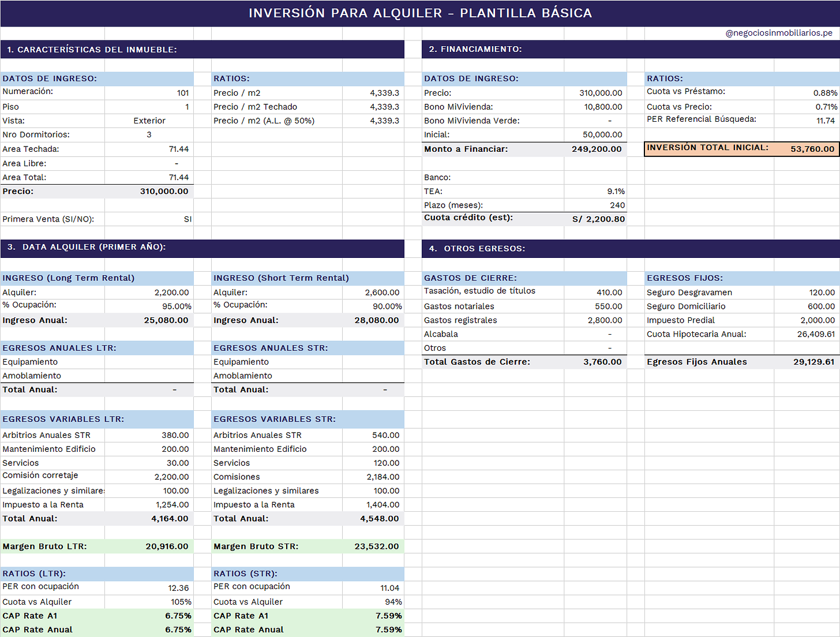This screenshot has width=840, height=637.
Task: Select the Area Techada value 71.44
Action: [149, 149]
